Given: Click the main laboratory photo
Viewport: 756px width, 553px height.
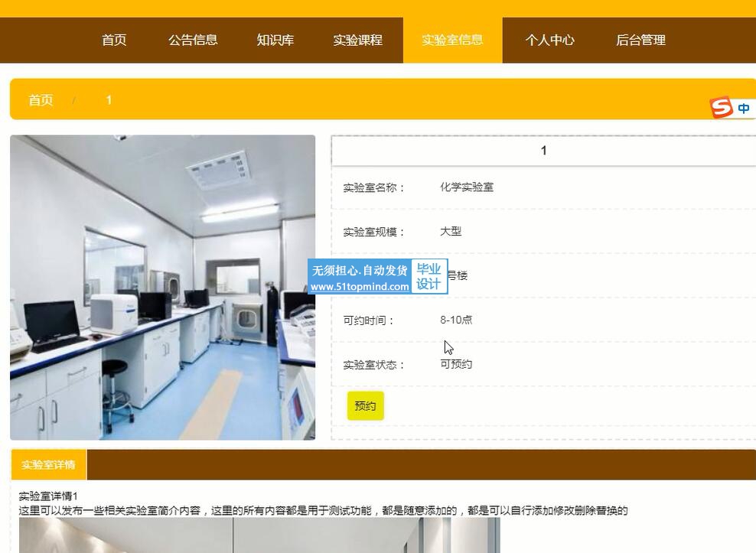Looking at the screenshot, I should 162,288.
